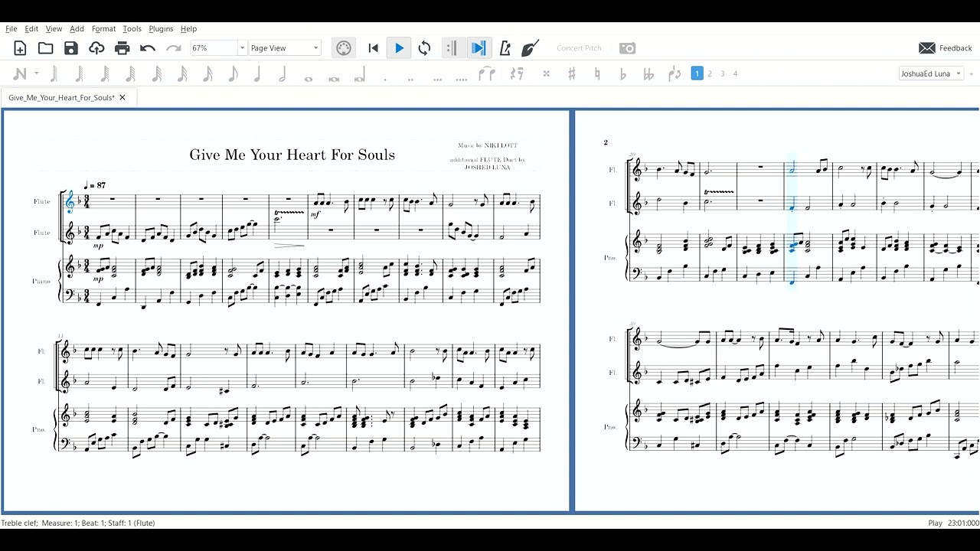The width and height of the screenshot is (980, 551).
Task: Open the Feedback link
Action: tap(946, 48)
